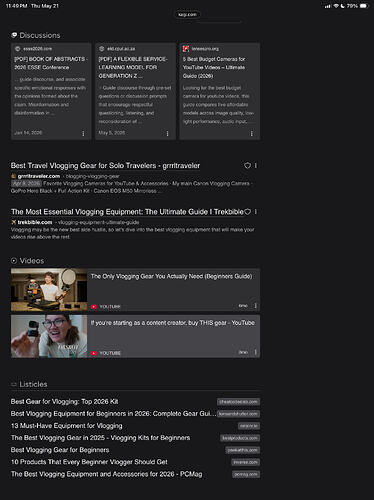Click domain badge beside Best Vlogging Gear for Beginners

243,450
